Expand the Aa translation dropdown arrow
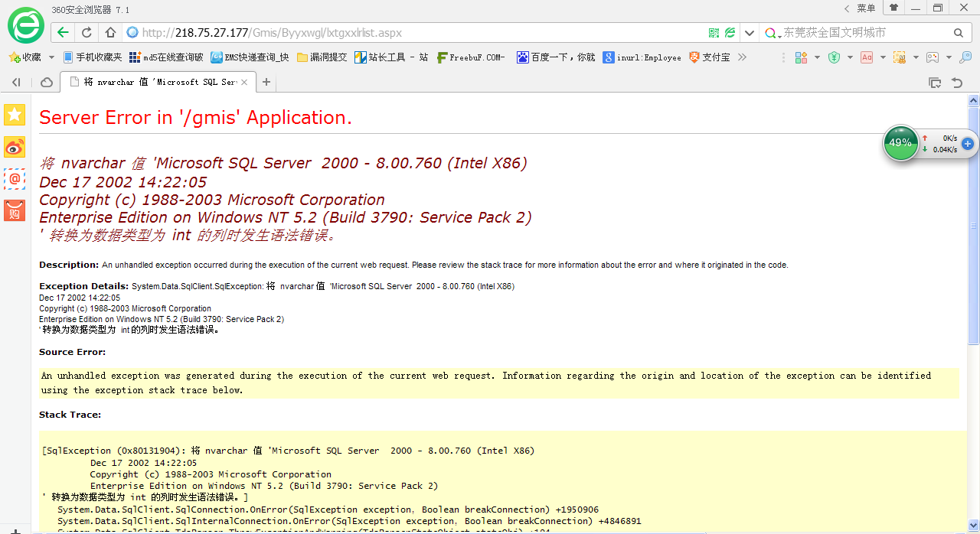The image size is (980, 534). (883, 57)
